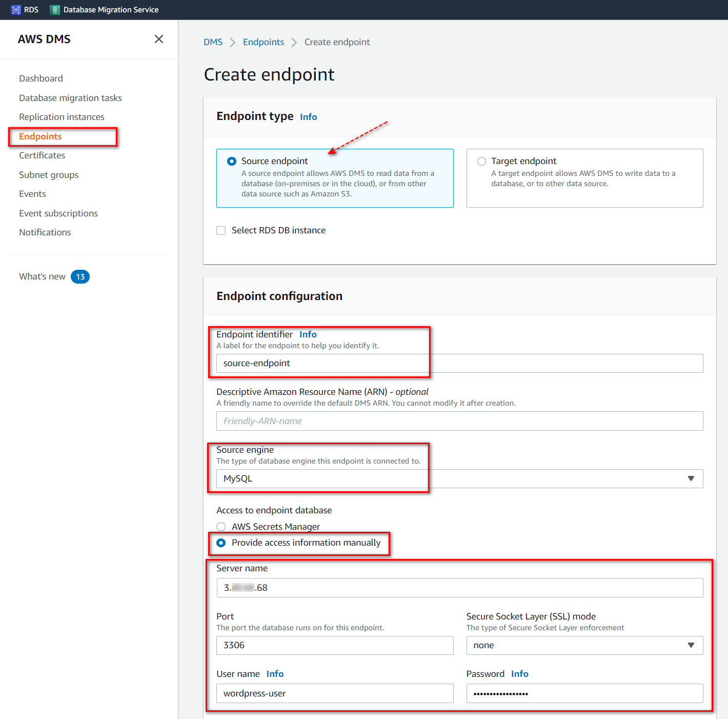
Task: Click Database Migration Service label in top bar
Action: pyautogui.click(x=111, y=10)
